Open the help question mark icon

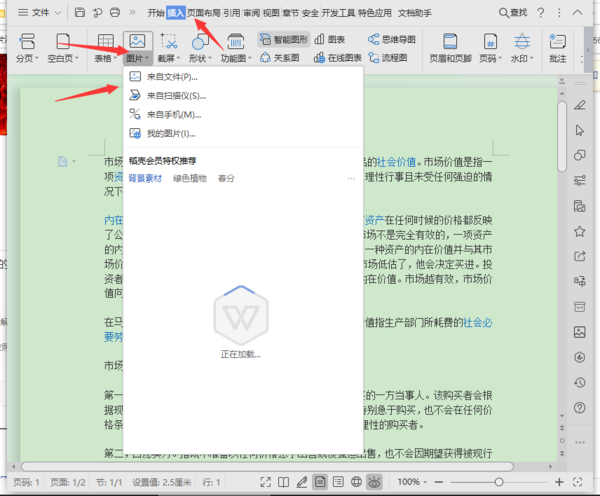540,13
